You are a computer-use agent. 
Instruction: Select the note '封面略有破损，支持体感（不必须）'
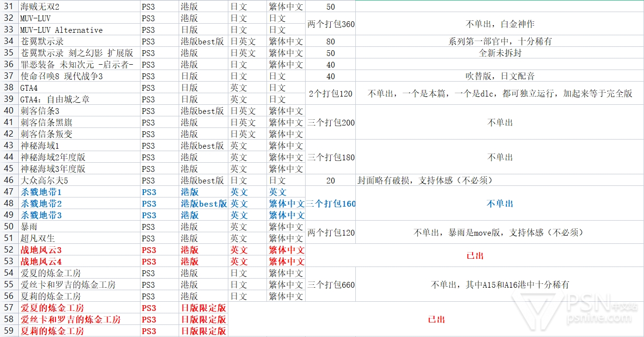pos(500,181)
